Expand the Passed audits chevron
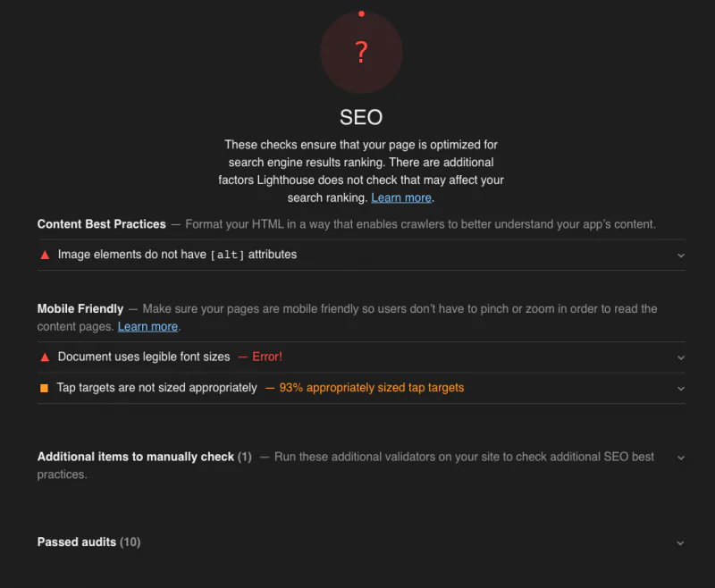 click(680, 542)
